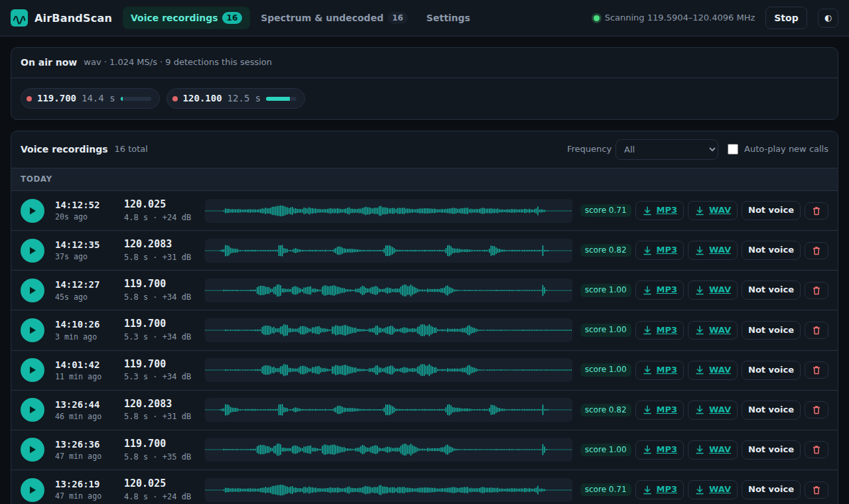Viewport: 849px width, 504px height.
Task: Seek in the 14:10:26 recording waveform
Action: pyautogui.click(x=389, y=330)
